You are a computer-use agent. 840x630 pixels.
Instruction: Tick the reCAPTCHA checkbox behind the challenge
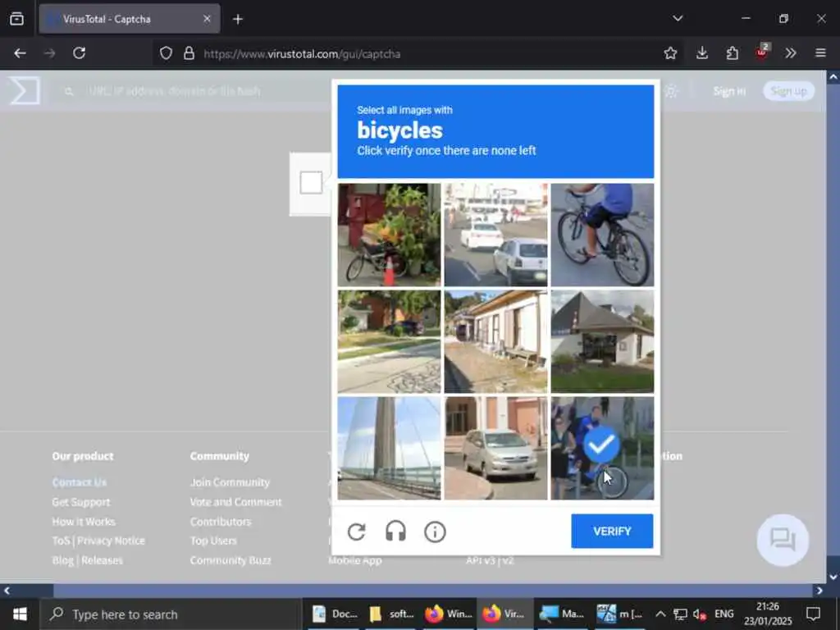coord(311,183)
